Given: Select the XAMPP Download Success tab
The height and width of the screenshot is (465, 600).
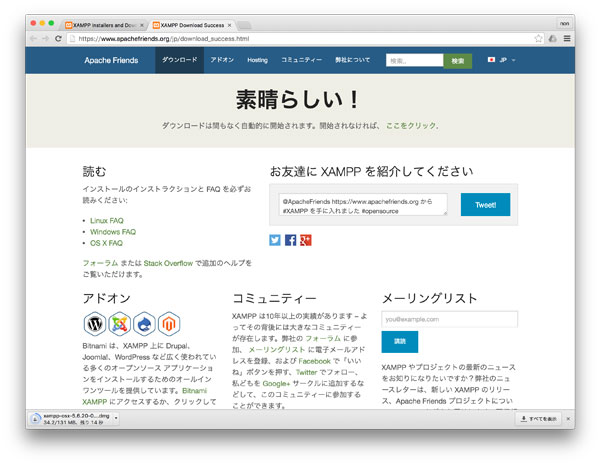Looking at the screenshot, I should click(191, 25).
